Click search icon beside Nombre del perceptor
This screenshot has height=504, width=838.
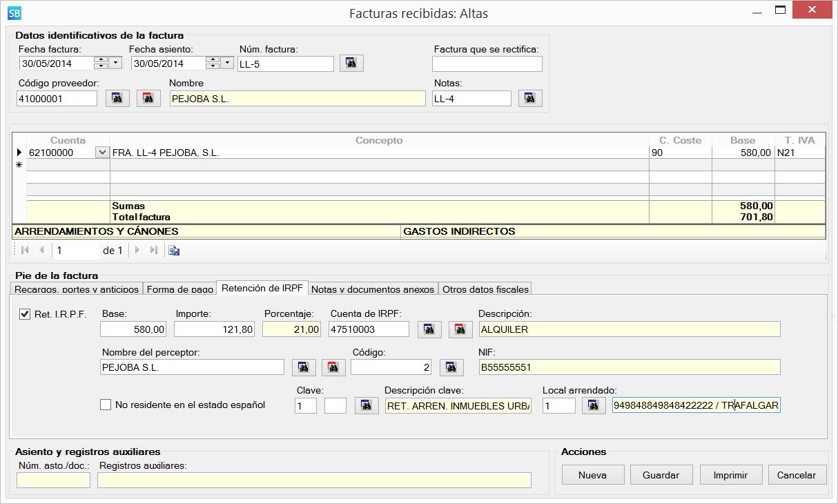(x=304, y=367)
